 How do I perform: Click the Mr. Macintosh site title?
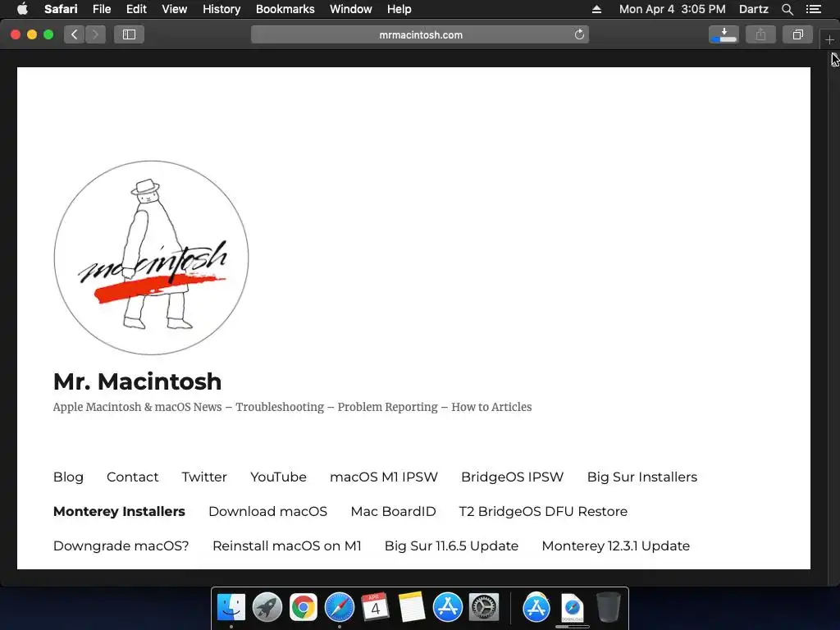pos(137,381)
